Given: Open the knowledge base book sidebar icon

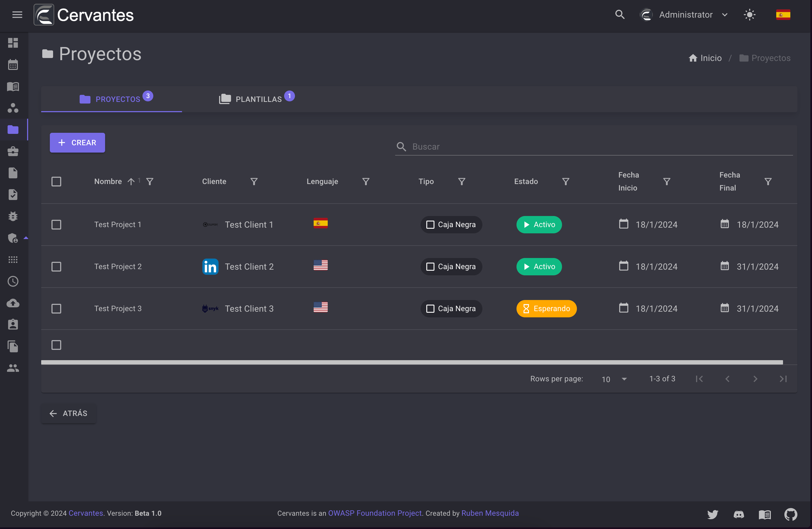Looking at the screenshot, I should (13, 86).
